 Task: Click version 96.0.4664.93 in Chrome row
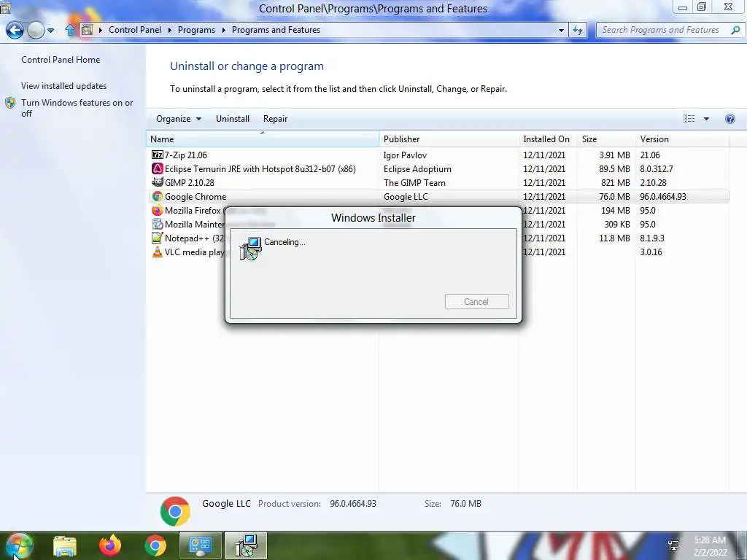[x=663, y=197]
